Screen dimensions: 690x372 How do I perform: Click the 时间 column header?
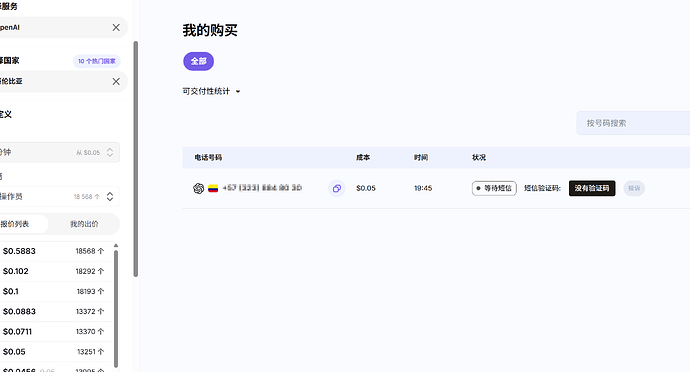point(421,158)
